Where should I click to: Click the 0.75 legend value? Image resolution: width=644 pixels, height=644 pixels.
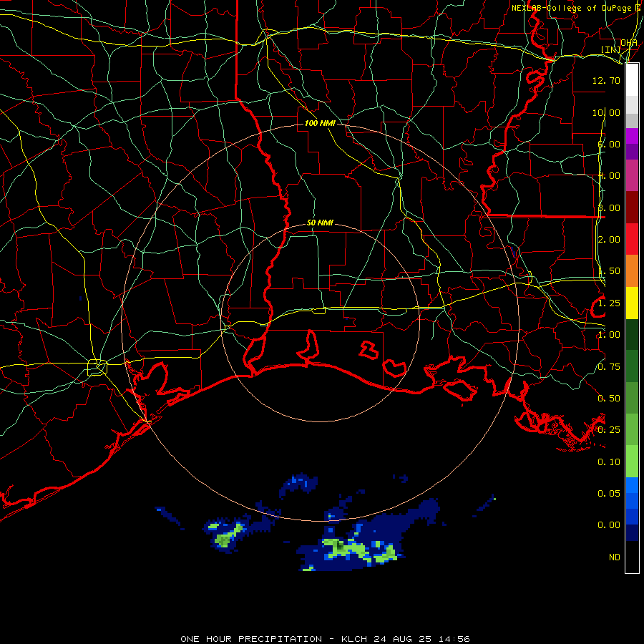(609, 367)
